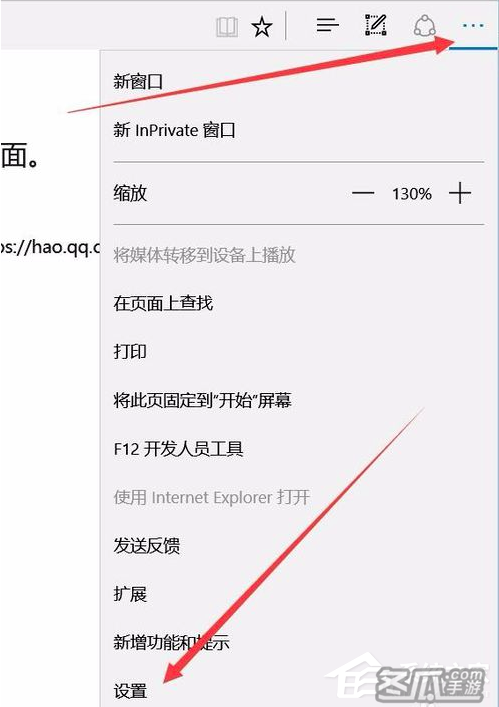Click the 130% zoom level value

(x=412, y=194)
